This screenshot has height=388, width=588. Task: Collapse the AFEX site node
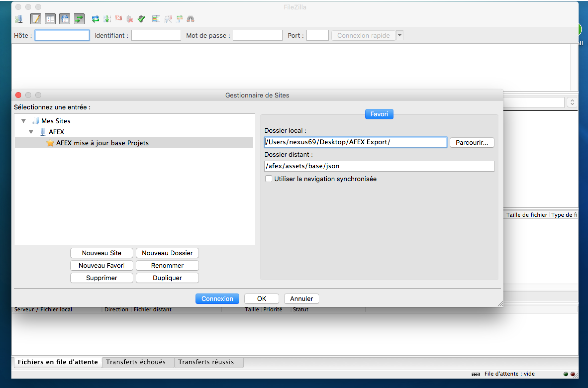(x=31, y=132)
